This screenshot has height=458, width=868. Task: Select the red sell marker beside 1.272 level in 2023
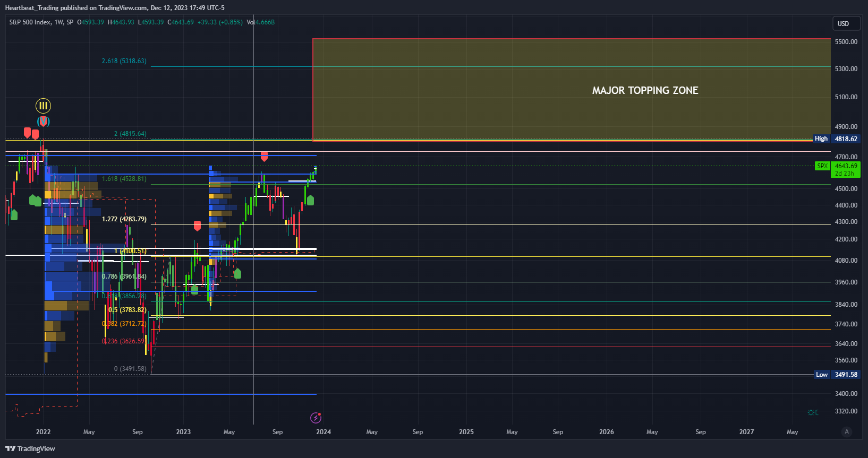point(197,226)
